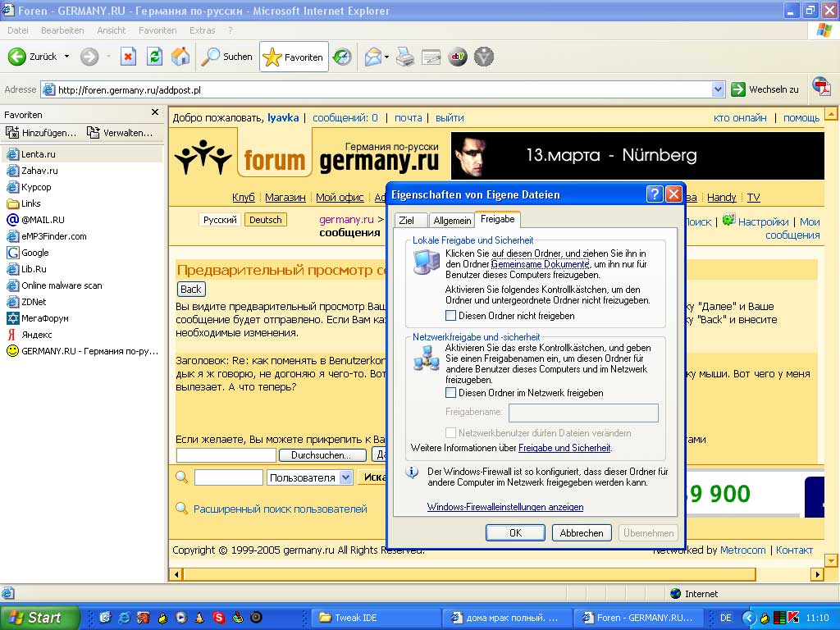The image size is (840, 630).
Task: Switch forum language to Deutsch
Action: pos(265,220)
